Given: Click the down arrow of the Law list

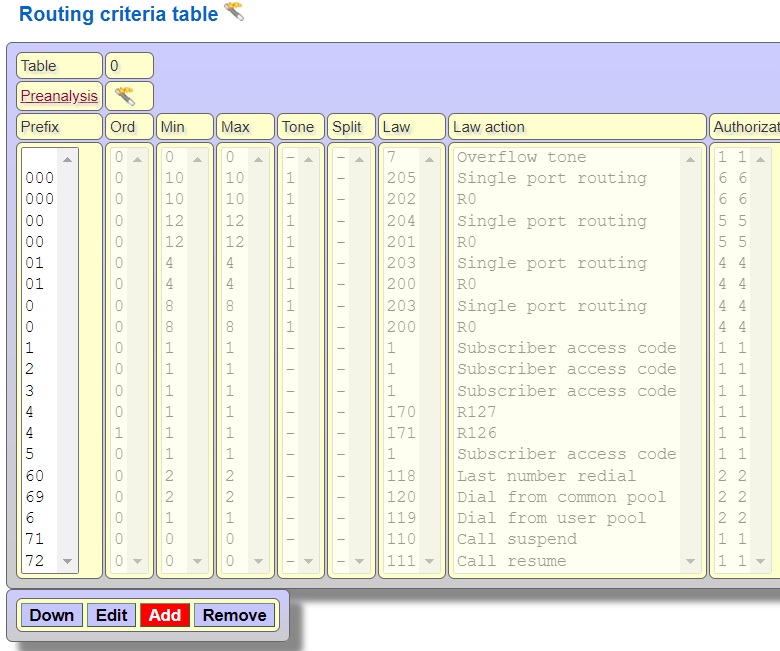Looking at the screenshot, I should pyautogui.click(x=429, y=562).
